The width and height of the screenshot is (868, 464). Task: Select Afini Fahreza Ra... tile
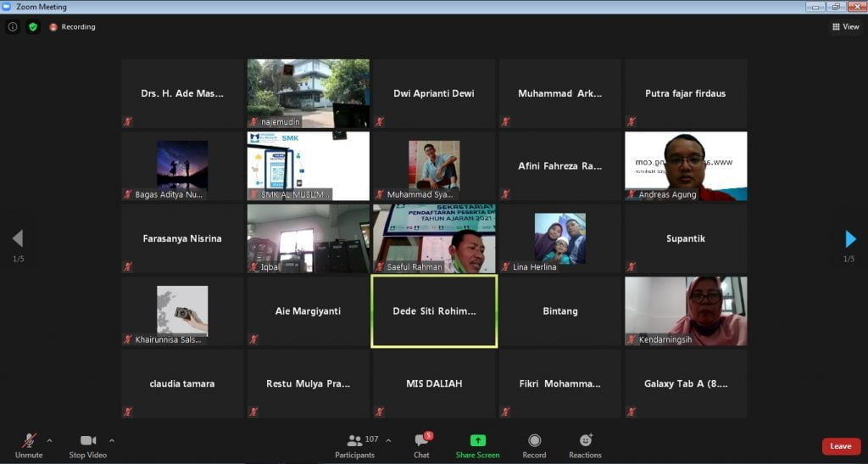560,166
